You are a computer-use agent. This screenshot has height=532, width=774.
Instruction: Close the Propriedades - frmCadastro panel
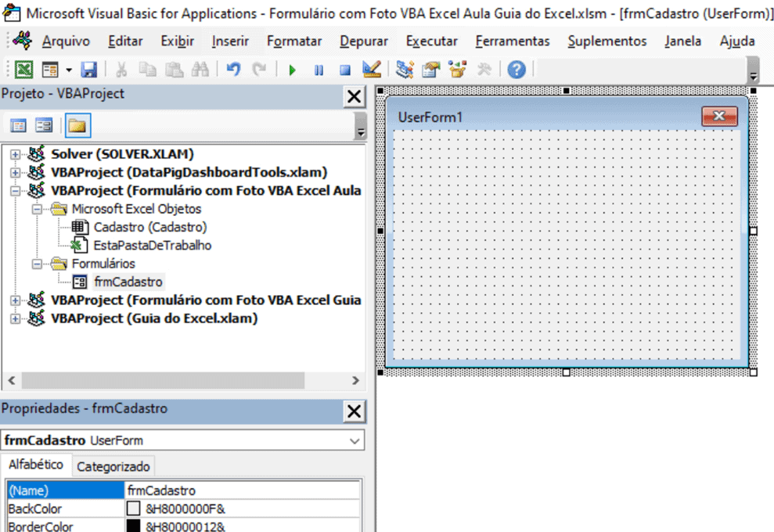pyautogui.click(x=354, y=411)
